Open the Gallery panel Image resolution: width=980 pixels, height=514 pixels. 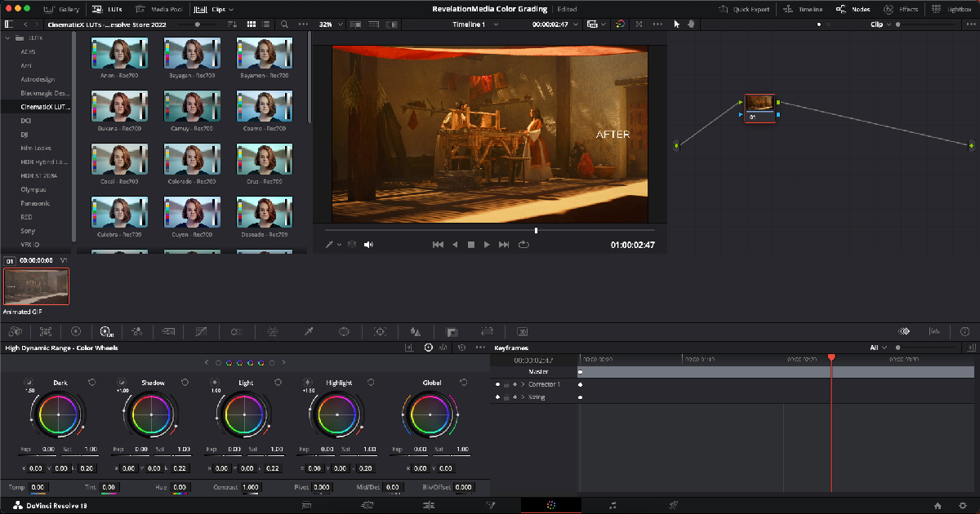coord(60,9)
